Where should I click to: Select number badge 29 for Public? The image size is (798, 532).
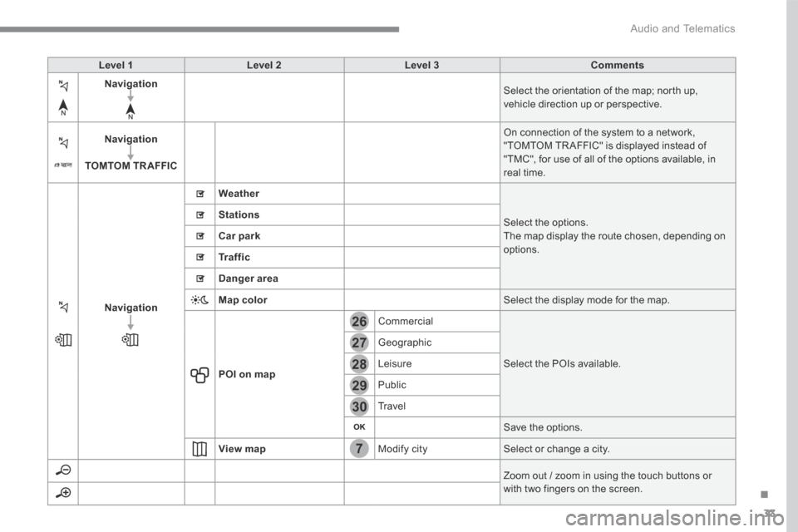click(359, 386)
